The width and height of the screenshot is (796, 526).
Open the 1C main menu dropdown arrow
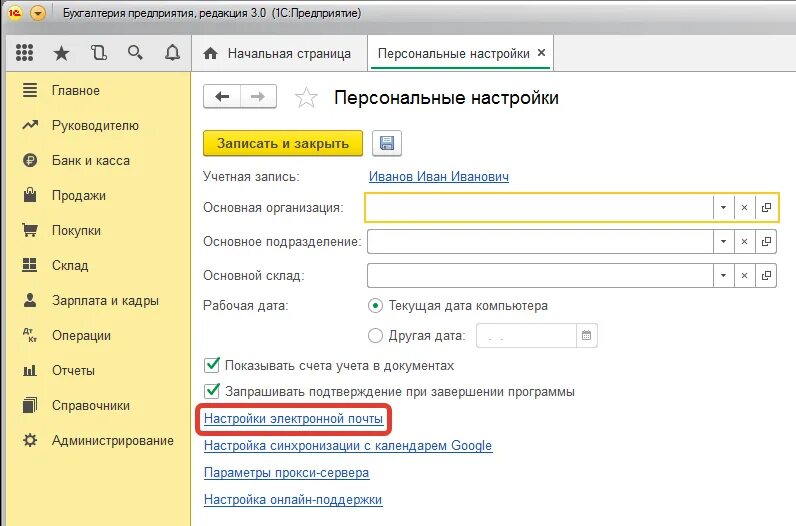pos(38,13)
